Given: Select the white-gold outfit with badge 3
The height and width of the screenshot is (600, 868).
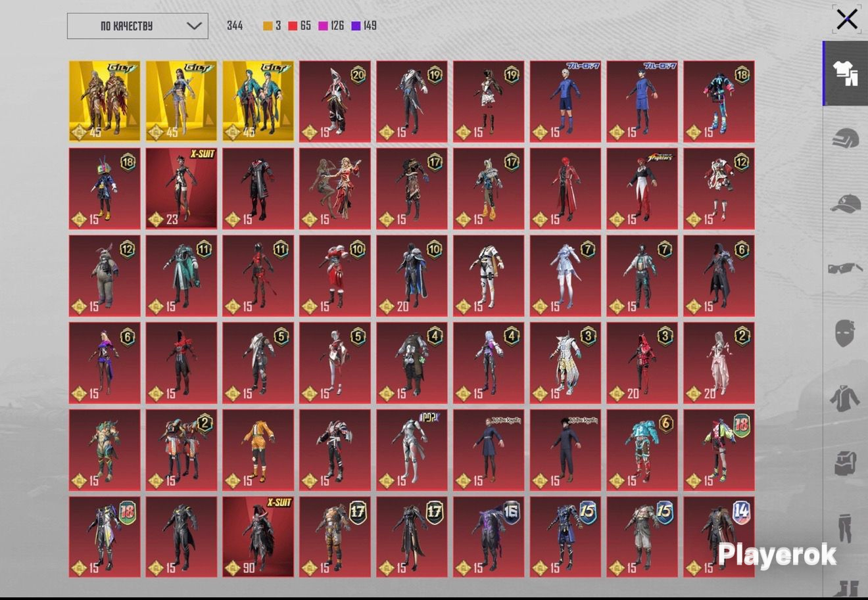Looking at the screenshot, I should pyautogui.click(x=566, y=363).
